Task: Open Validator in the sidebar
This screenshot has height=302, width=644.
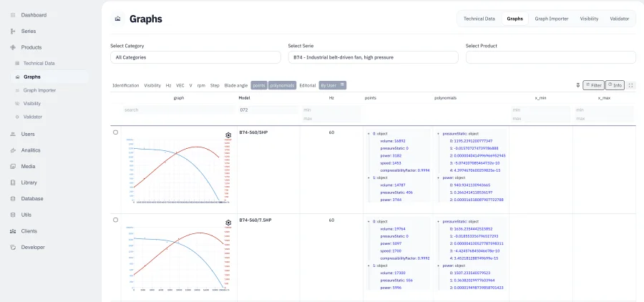Action: (33, 117)
